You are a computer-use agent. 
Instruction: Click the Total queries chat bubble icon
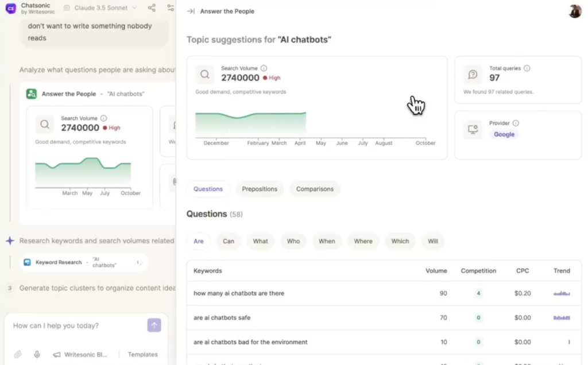[473, 74]
